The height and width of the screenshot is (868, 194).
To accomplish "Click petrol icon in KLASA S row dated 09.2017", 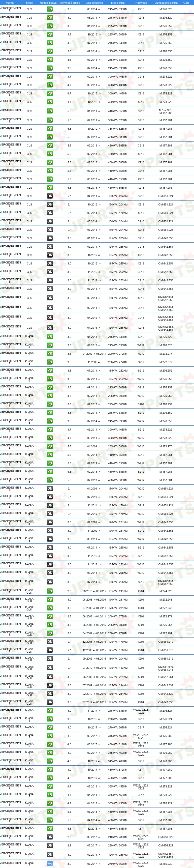I will coord(50,752).
